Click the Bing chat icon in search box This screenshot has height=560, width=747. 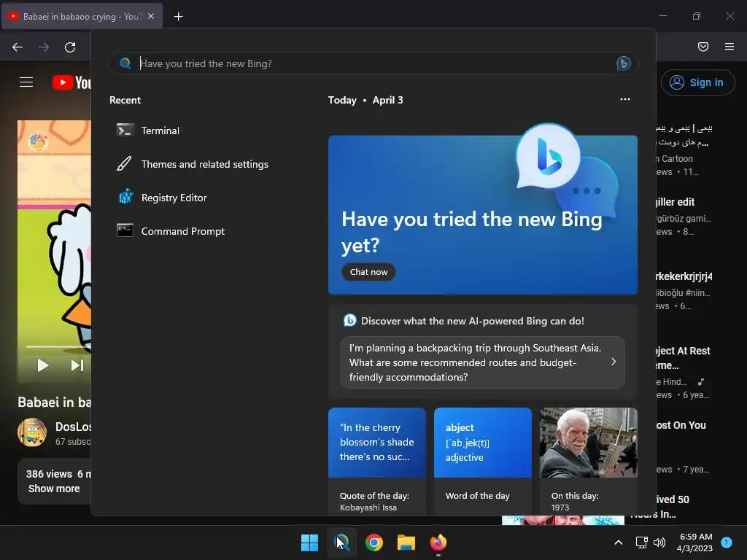pos(624,63)
